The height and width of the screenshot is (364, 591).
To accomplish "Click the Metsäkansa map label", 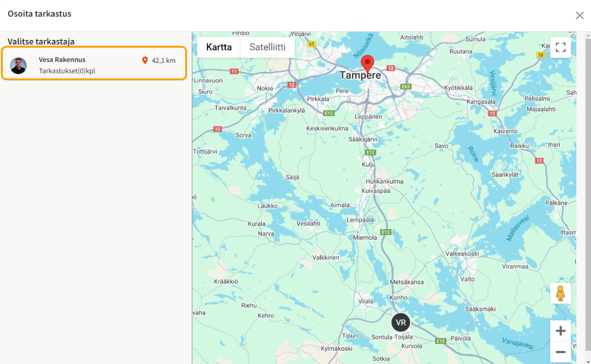I will click(407, 282).
